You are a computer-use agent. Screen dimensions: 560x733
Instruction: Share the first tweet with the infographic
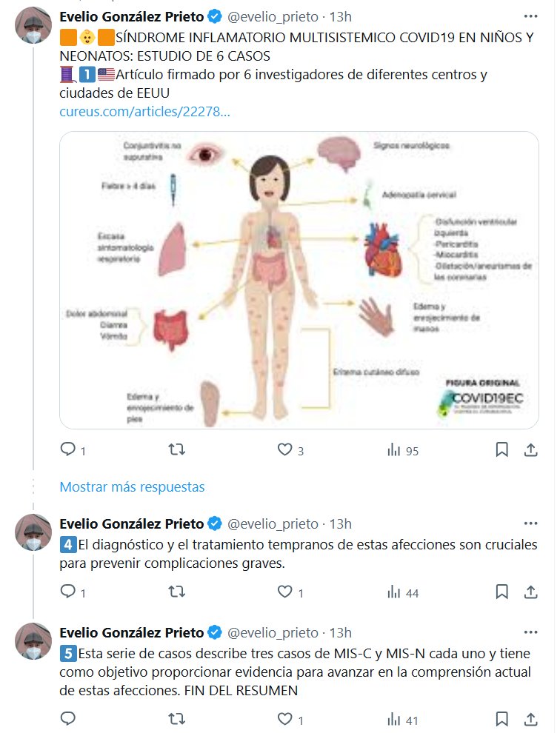(530, 449)
